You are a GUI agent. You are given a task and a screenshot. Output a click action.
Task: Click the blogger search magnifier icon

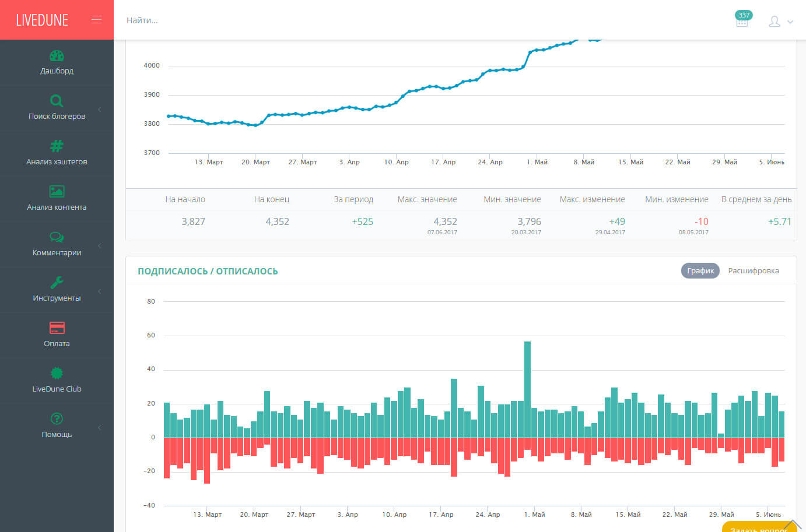pyautogui.click(x=57, y=101)
